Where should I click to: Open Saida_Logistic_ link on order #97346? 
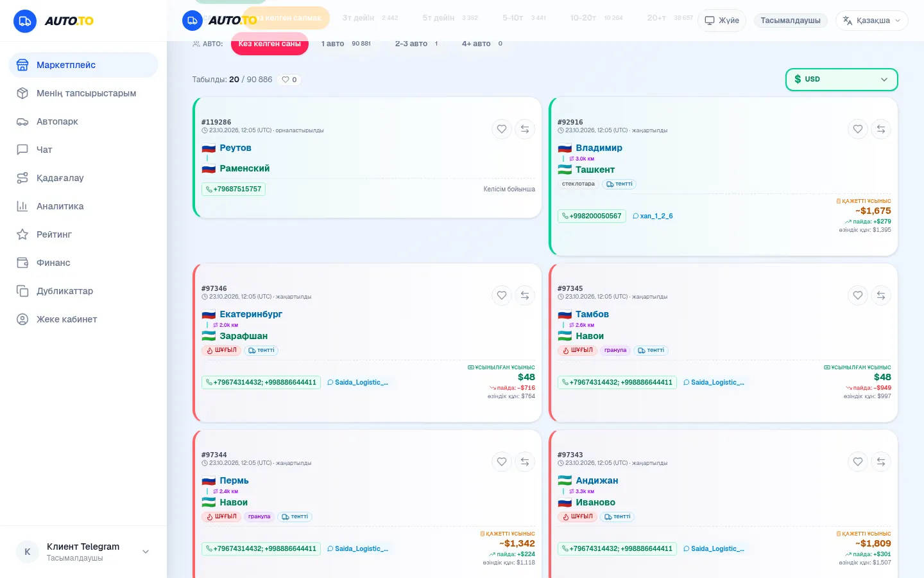tap(357, 382)
